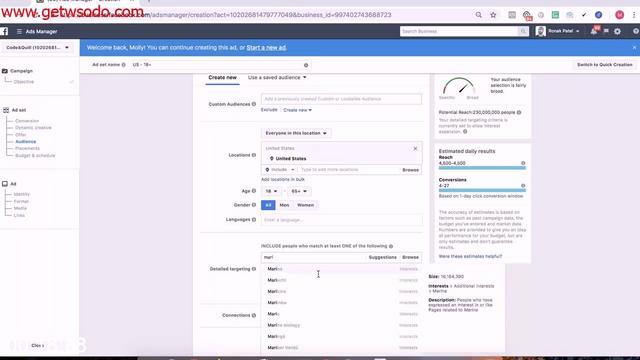Click the blue circle browser extension icon
The height and width of the screenshot is (360, 640).
(598, 15)
